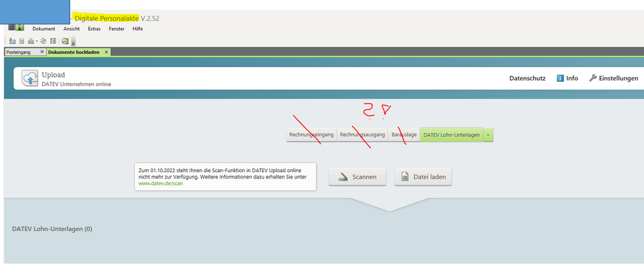Image resolution: width=644 pixels, height=265 pixels.
Task: Close the Posteingang tab
Action: (x=41, y=52)
